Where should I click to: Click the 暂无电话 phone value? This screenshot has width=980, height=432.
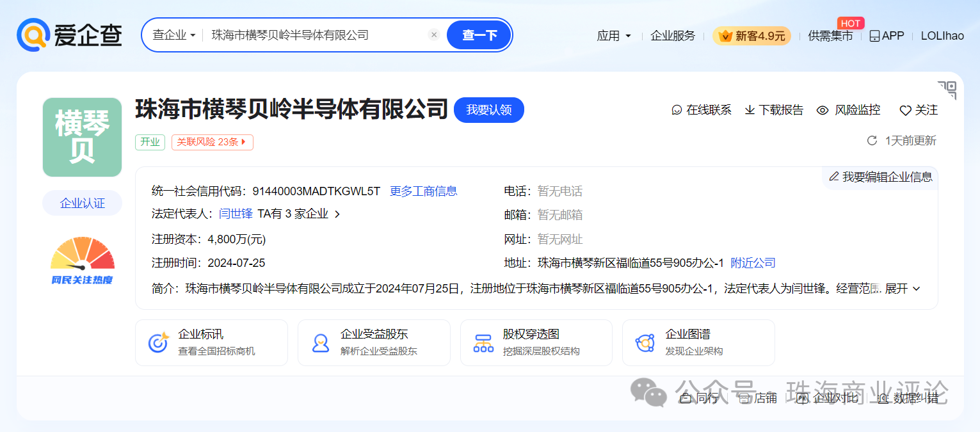click(x=560, y=191)
